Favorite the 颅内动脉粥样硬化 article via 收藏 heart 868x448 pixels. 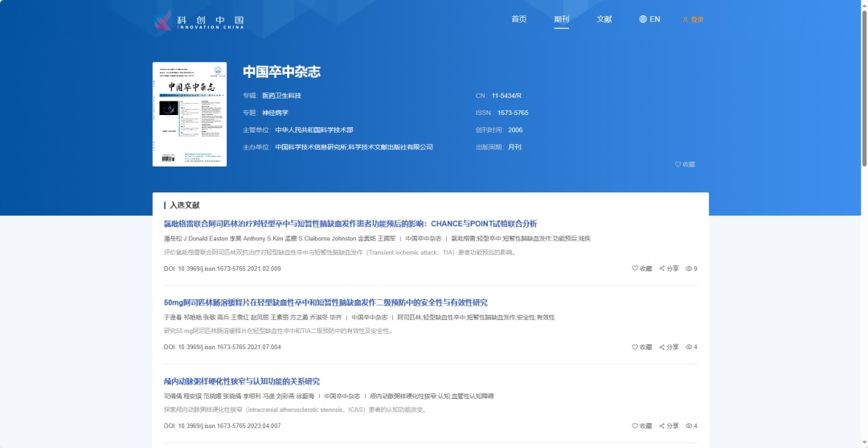coord(641,426)
